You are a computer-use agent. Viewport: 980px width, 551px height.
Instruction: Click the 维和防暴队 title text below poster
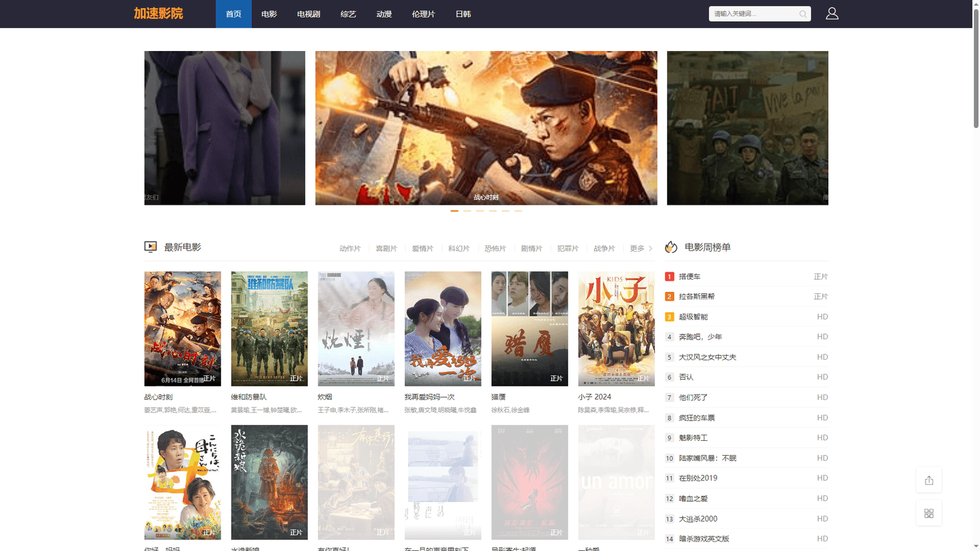tap(249, 397)
